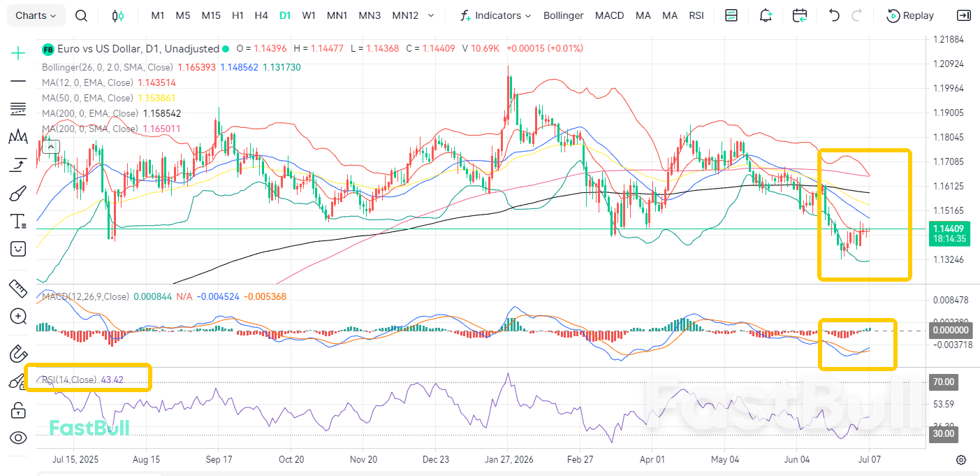Click the FB symbol logo badge
Image resolution: width=980 pixels, height=476 pixels.
tap(48, 49)
